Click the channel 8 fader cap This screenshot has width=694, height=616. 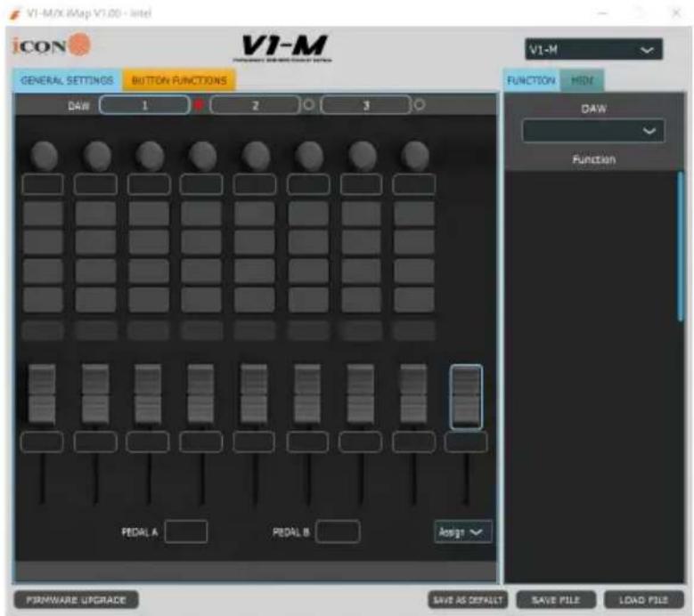coord(413,393)
